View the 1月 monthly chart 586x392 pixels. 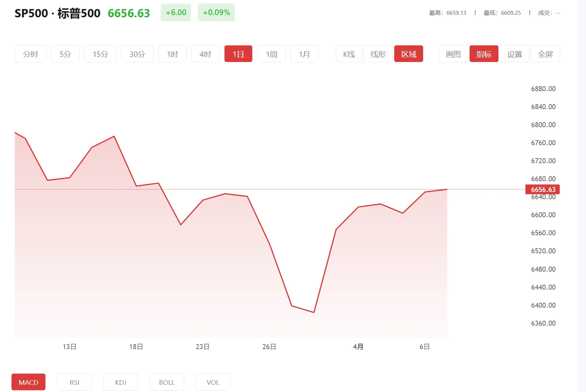[304, 53]
